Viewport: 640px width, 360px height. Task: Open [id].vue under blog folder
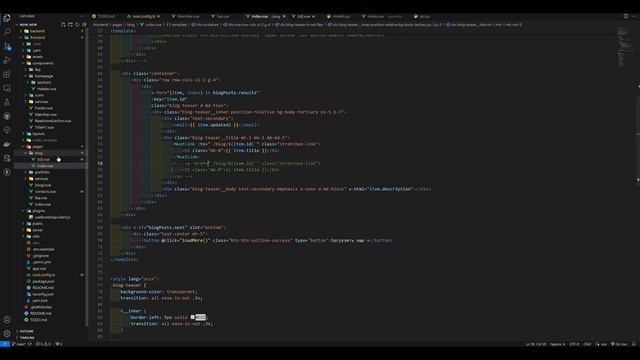(x=43, y=159)
